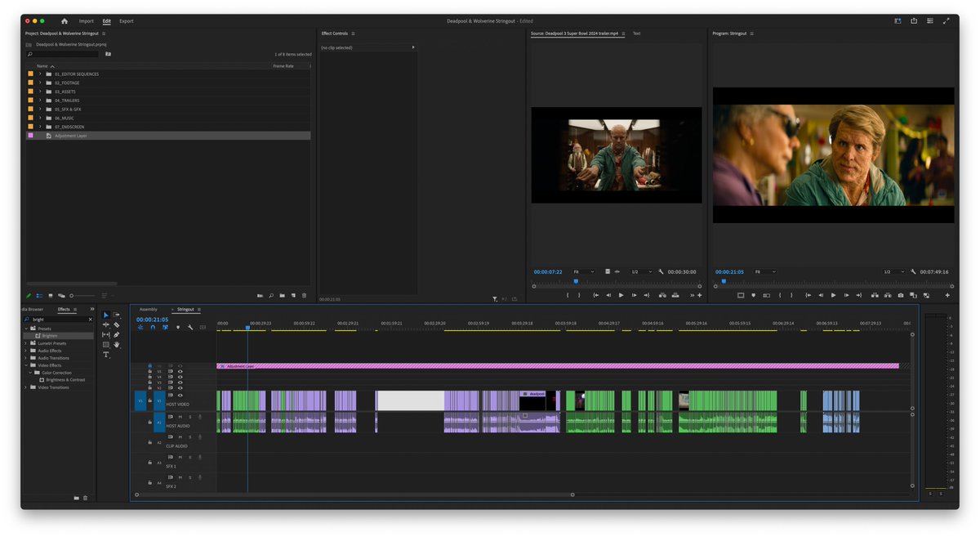
Task: Select the Adjustment Layer clip in timeline
Action: 558,366
